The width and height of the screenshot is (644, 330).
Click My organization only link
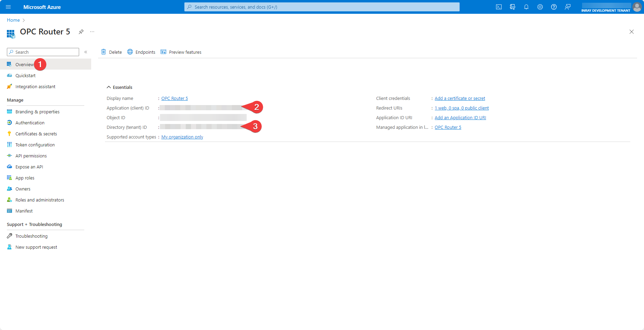point(182,137)
